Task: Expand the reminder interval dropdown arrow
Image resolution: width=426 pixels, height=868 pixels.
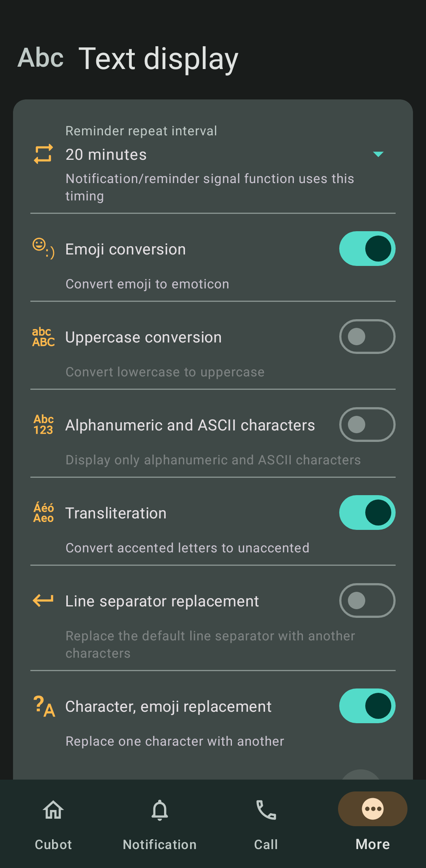Action: coord(378,154)
